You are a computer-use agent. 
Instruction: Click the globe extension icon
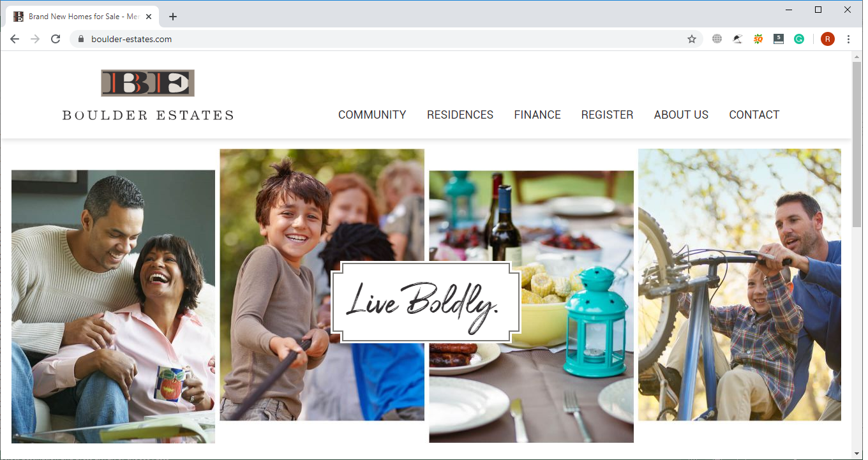pyautogui.click(x=717, y=39)
